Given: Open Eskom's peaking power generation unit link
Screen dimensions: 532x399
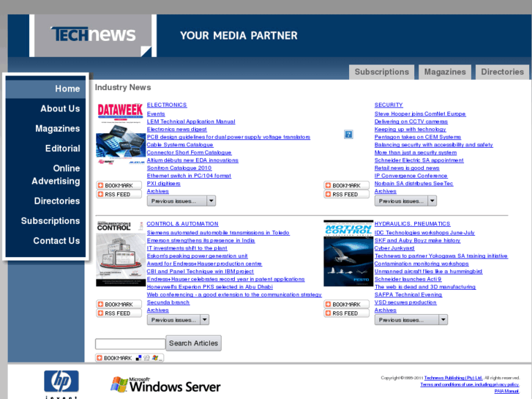Looking at the screenshot, I should 197,256.
